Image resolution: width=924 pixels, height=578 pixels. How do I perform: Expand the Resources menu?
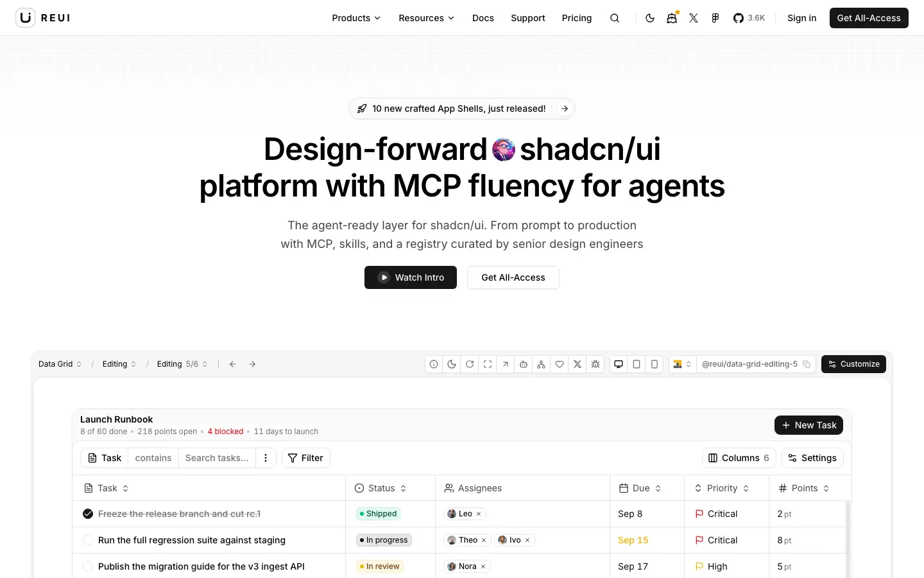click(x=426, y=18)
